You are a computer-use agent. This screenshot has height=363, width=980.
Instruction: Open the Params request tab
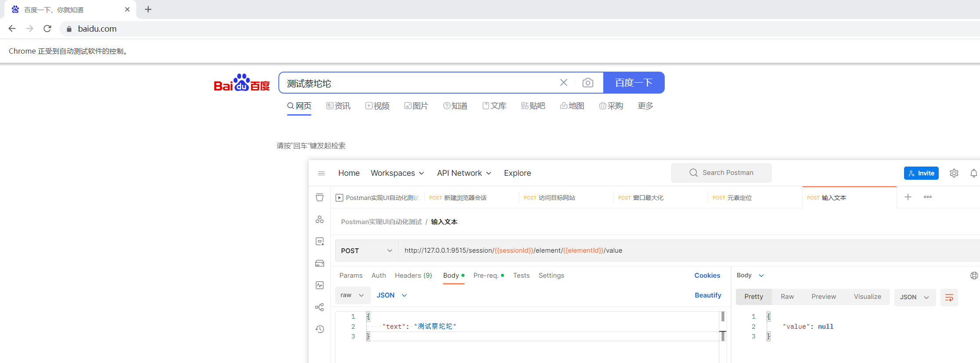351,276
